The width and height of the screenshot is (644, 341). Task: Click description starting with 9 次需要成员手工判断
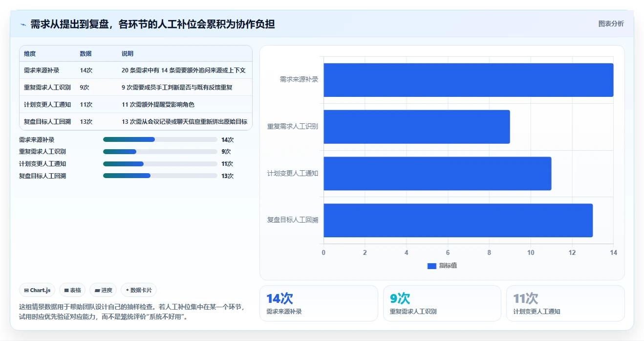pos(177,88)
